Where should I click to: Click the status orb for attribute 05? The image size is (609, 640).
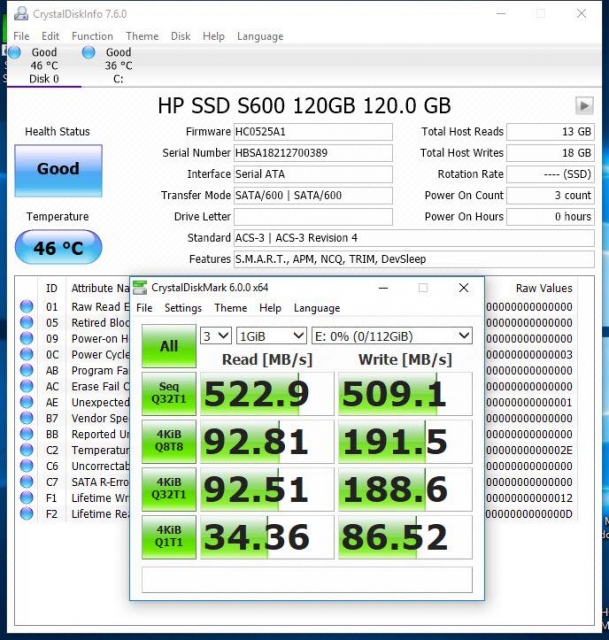point(27,322)
